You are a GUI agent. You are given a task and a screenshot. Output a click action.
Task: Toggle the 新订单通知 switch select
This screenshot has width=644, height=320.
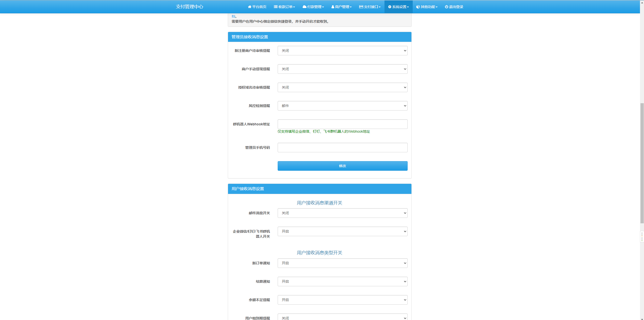pyautogui.click(x=342, y=263)
